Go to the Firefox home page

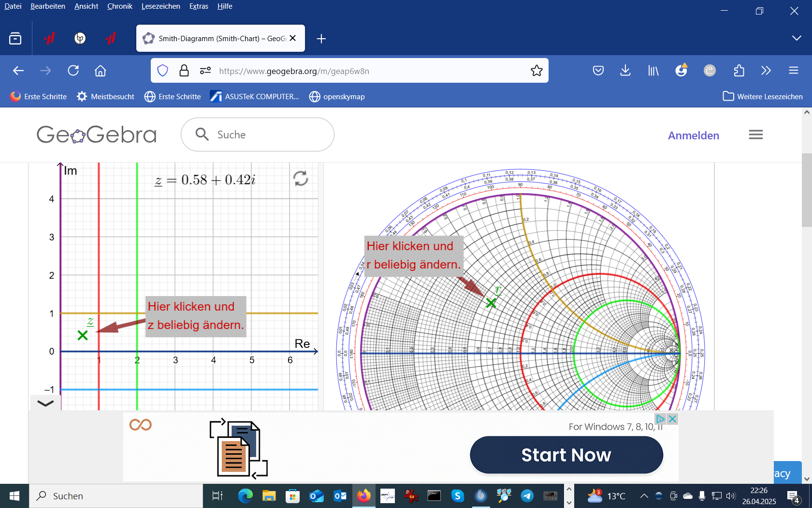point(100,71)
